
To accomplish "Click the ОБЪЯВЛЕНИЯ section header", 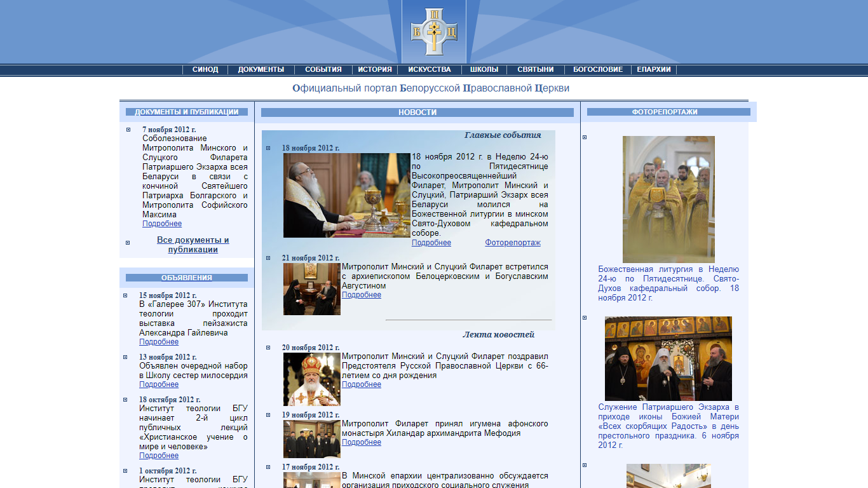I will point(187,278).
